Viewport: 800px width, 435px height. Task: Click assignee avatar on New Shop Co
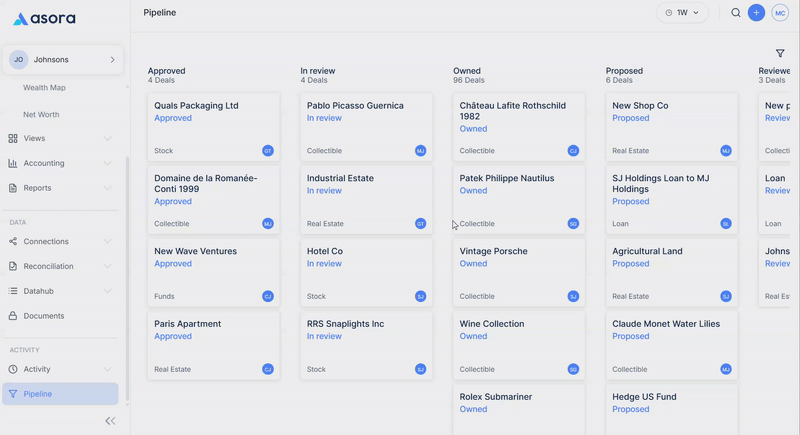coord(726,150)
